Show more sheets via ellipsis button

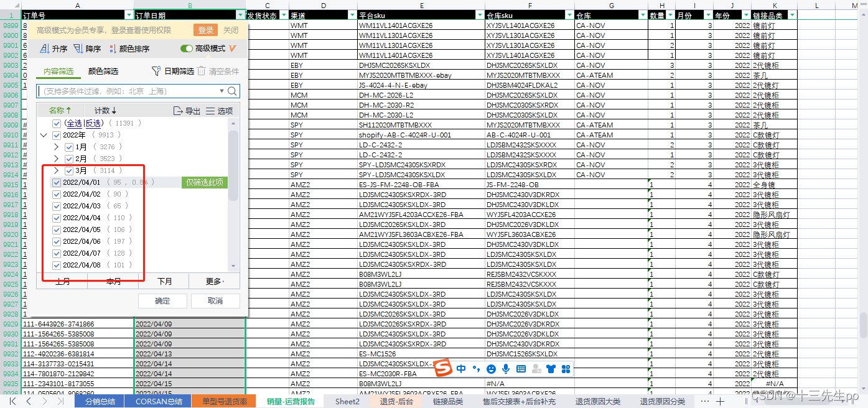coord(704,402)
